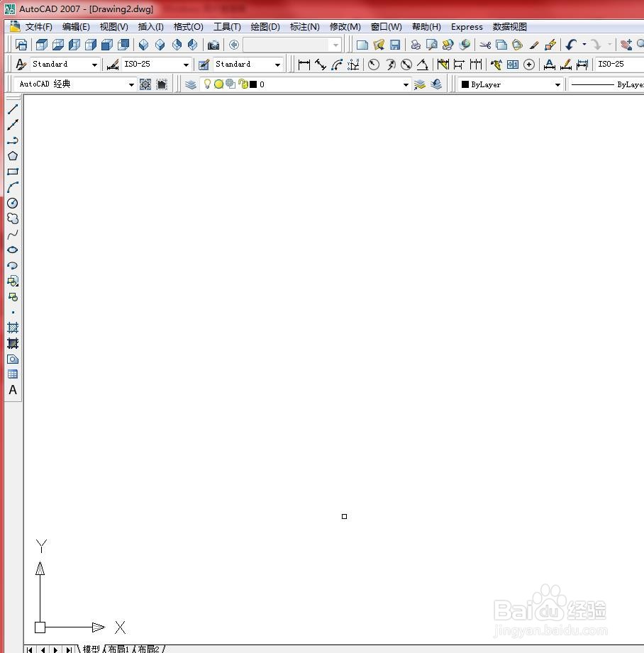Switch to the 模型 model tab

pyautogui.click(x=91, y=649)
